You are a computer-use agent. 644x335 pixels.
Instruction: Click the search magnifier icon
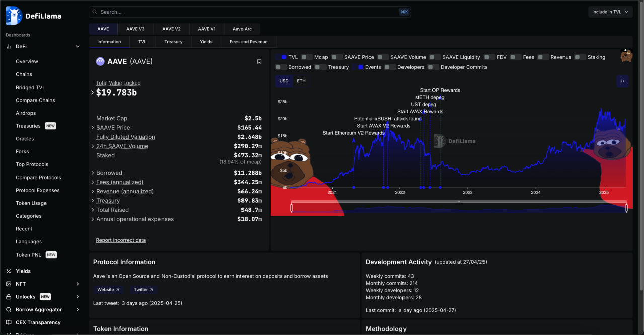coord(95,12)
